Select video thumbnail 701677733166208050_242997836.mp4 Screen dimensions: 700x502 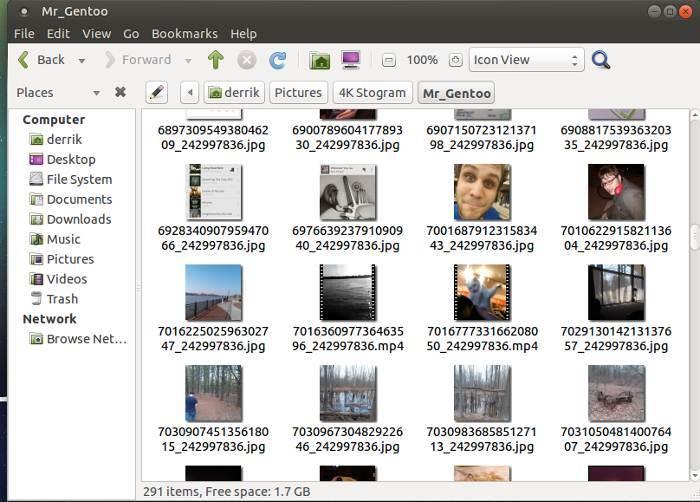[x=482, y=293]
